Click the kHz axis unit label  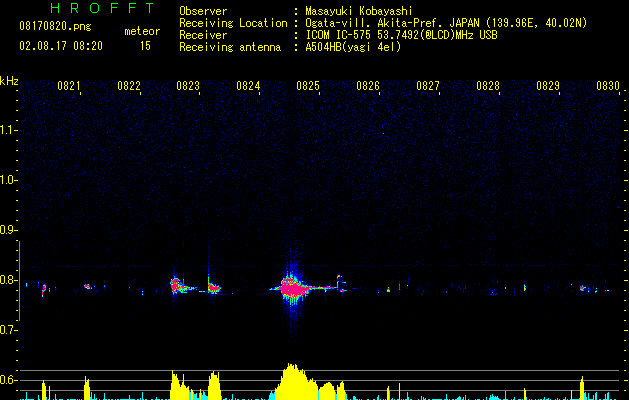click(x=9, y=80)
